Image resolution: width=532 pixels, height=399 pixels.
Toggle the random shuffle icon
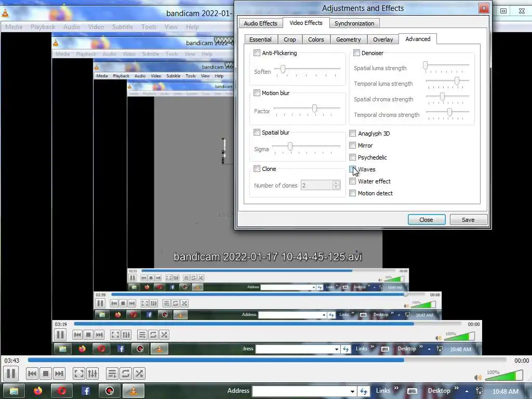point(139,374)
